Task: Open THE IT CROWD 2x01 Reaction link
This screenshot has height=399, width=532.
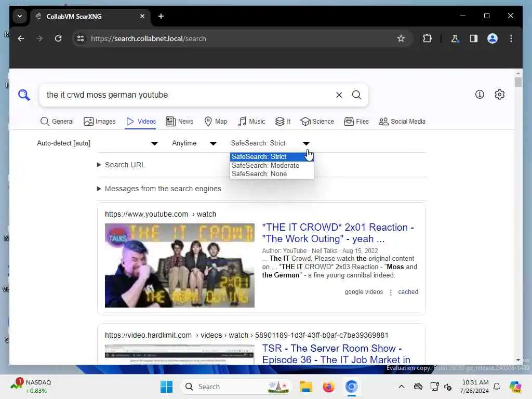Action: coord(338,233)
